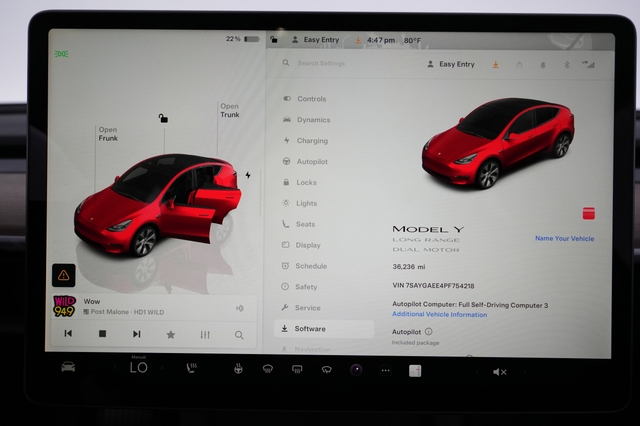Viewport: 640px width, 426px height.
Task: Open the Locks menu
Action: click(x=300, y=182)
